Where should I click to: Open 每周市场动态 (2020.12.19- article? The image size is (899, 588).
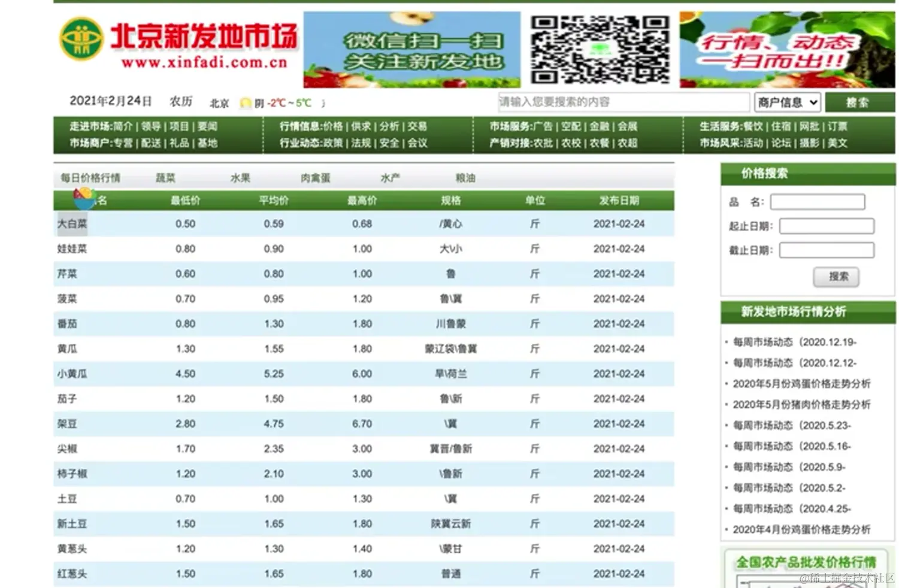click(x=795, y=343)
